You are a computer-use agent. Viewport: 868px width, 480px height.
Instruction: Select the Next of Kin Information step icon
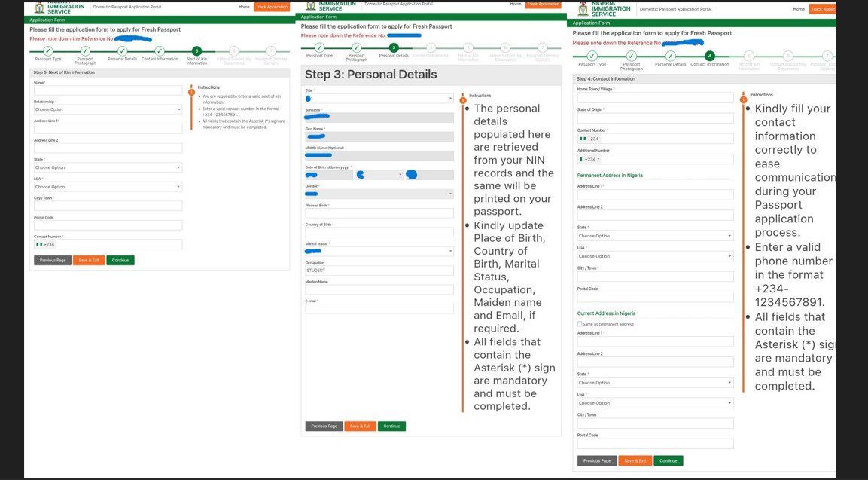click(x=196, y=51)
